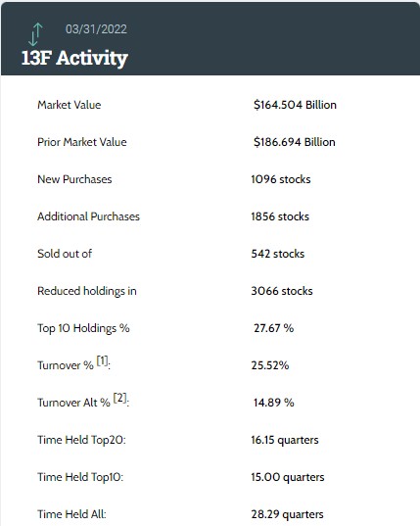Click the Reduced holdings in label
The height and width of the screenshot is (526, 420).
[87, 291]
